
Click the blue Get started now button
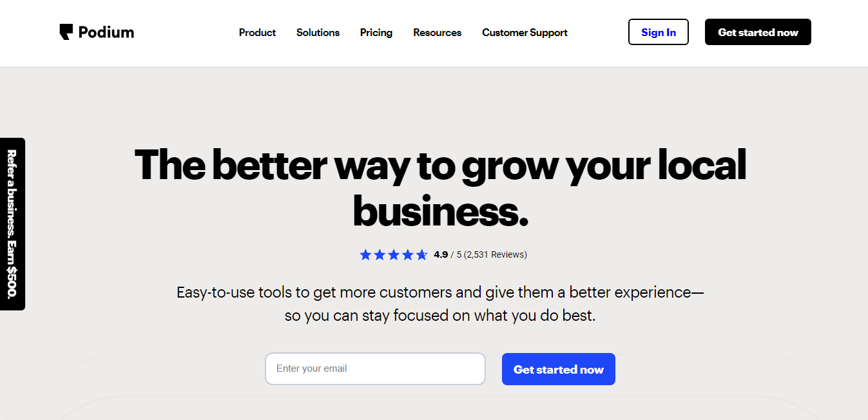pos(558,368)
